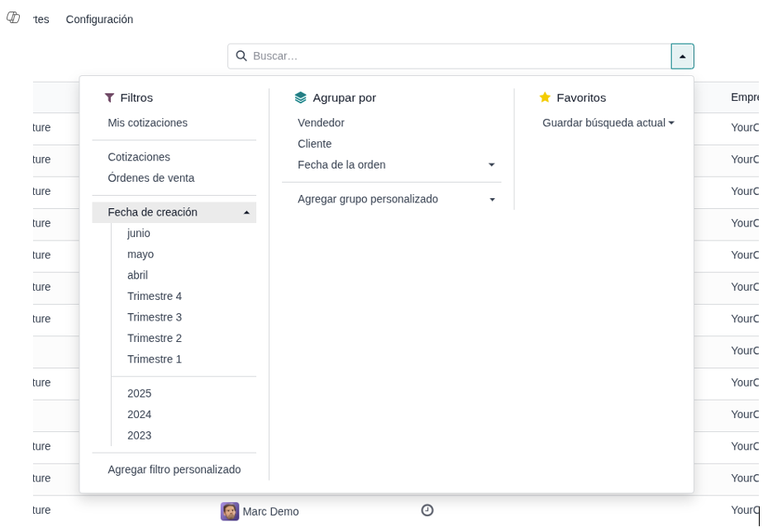Collapse the Fecha de creación filter
The height and width of the screenshot is (532, 763).
174,212
